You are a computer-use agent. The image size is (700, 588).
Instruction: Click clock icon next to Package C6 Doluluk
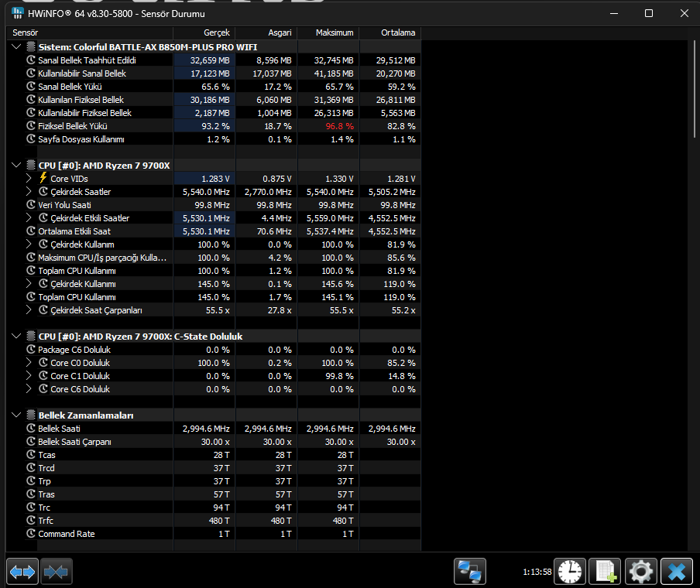(x=31, y=350)
